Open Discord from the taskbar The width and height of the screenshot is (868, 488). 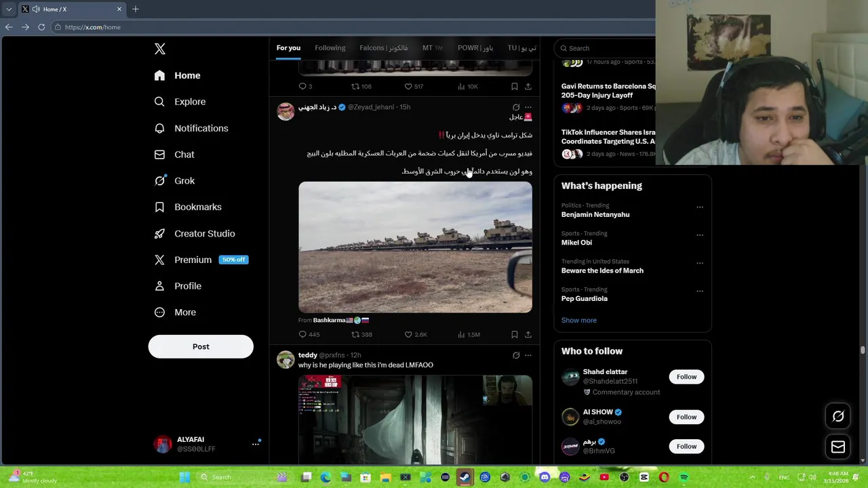pos(545,477)
